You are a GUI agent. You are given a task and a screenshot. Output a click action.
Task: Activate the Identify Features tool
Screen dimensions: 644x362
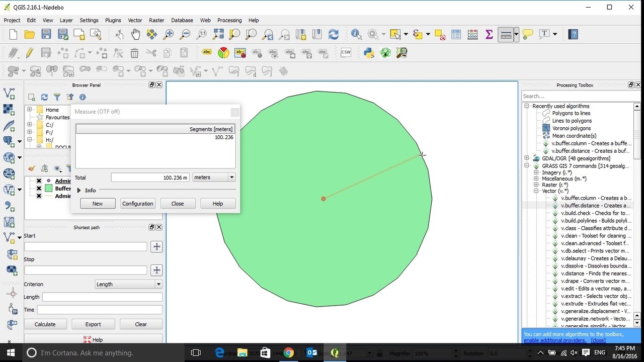coord(356,34)
